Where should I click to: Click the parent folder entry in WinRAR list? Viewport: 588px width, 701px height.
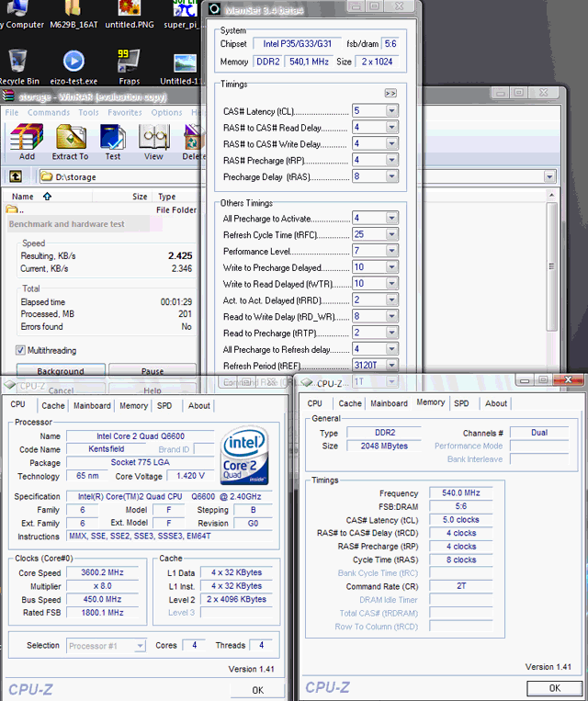coord(16,209)
